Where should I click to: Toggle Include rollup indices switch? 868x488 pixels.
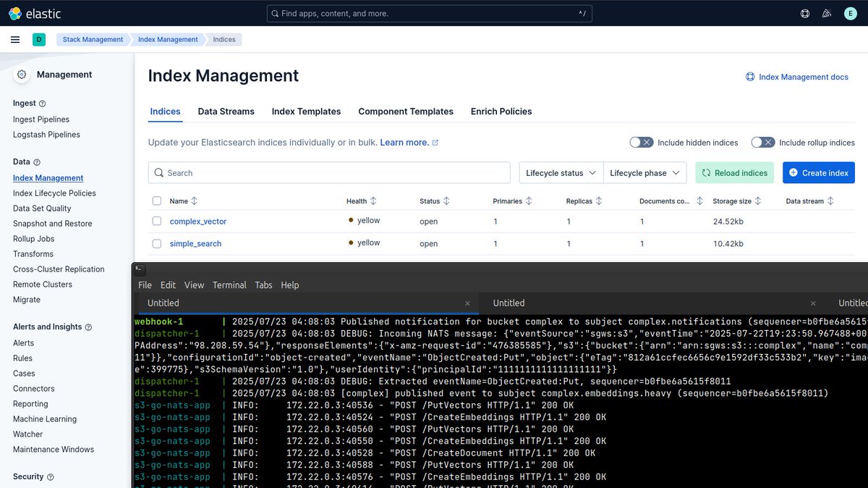(x=762, y=143)
